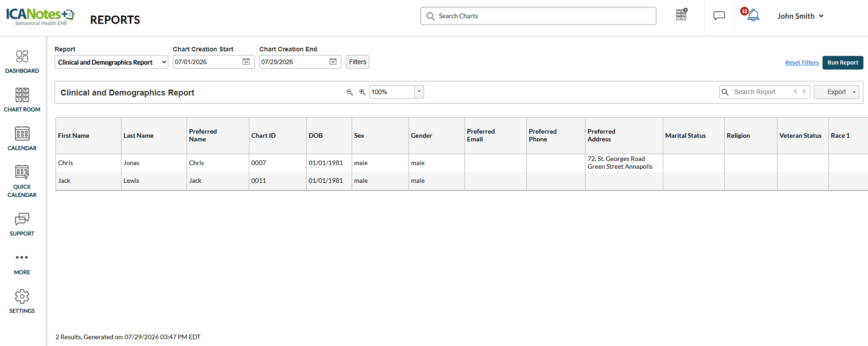The image size is (868, 346).
Task: Click the ICANotes logo
Action: click(x=40, y=17)
